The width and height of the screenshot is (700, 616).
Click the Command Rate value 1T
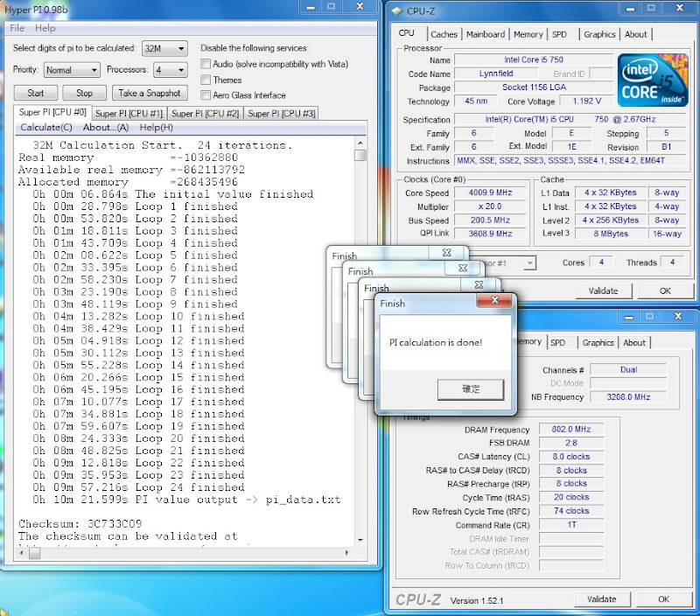click(x=571, y=524)
